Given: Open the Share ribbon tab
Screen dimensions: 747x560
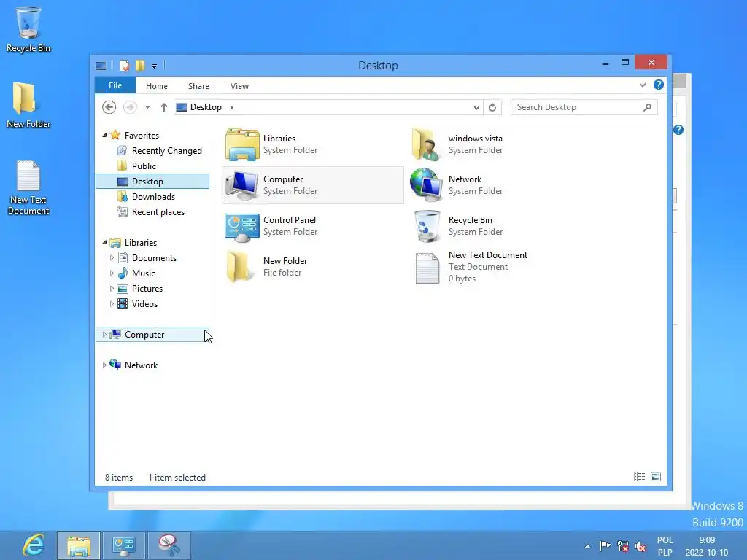Looking at the screenshot, I should [x=198, y=86].
